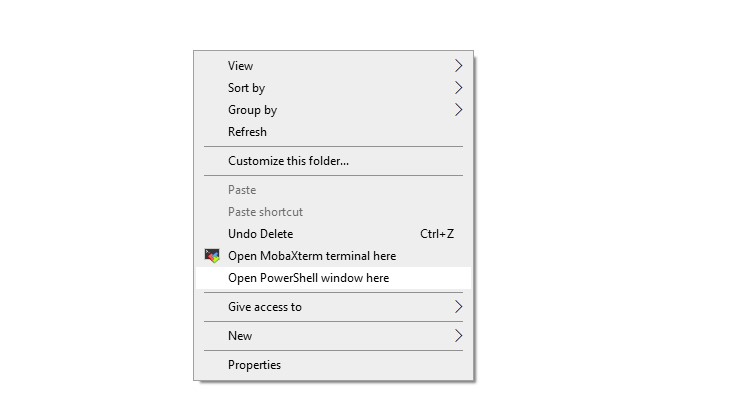
Task: Open the Sort by submenu
Action: coord(246,88)
